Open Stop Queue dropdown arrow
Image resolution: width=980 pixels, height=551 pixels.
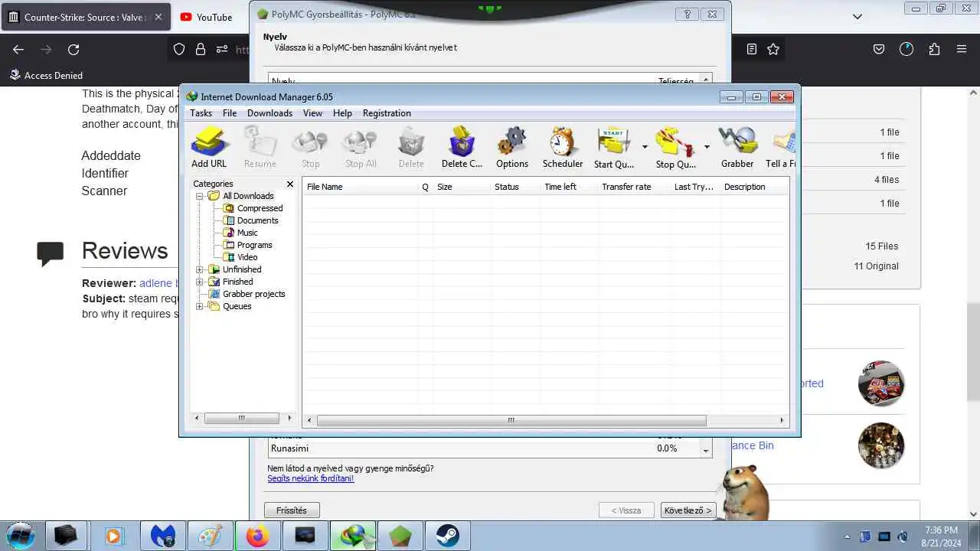click(706, 147)
